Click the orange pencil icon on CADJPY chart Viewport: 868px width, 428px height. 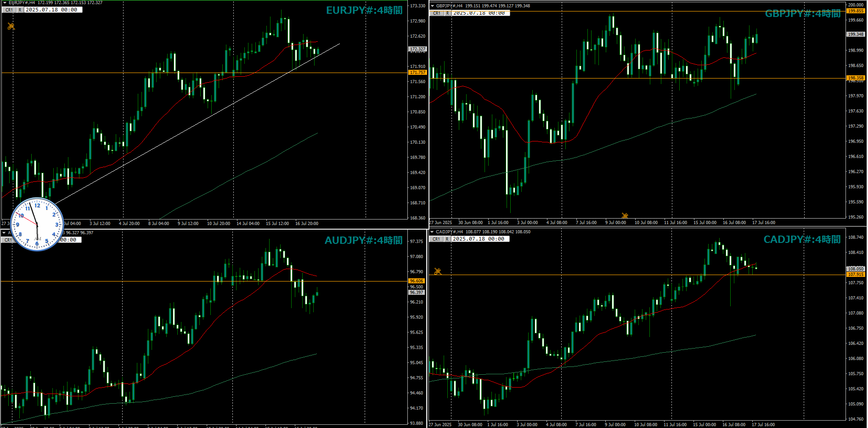click(x=438, y=271)
